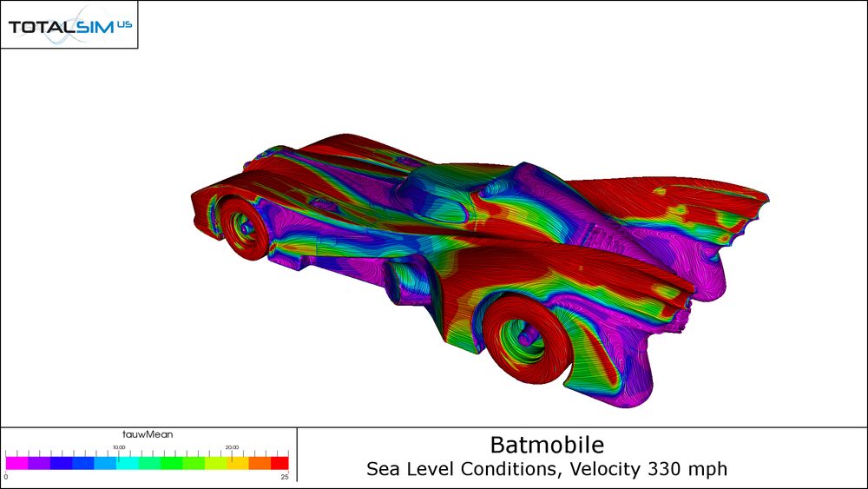Screen dimensions: 868x489
Task: Select the tauwMean legend title
Action: pos(148,435)
